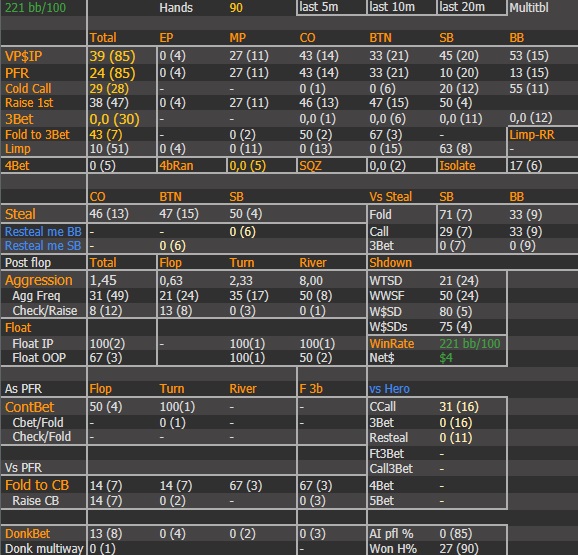Click the river Aggression value 8,00
The width and height of the screenshot is (578, 555).
[x=310, y=280]
